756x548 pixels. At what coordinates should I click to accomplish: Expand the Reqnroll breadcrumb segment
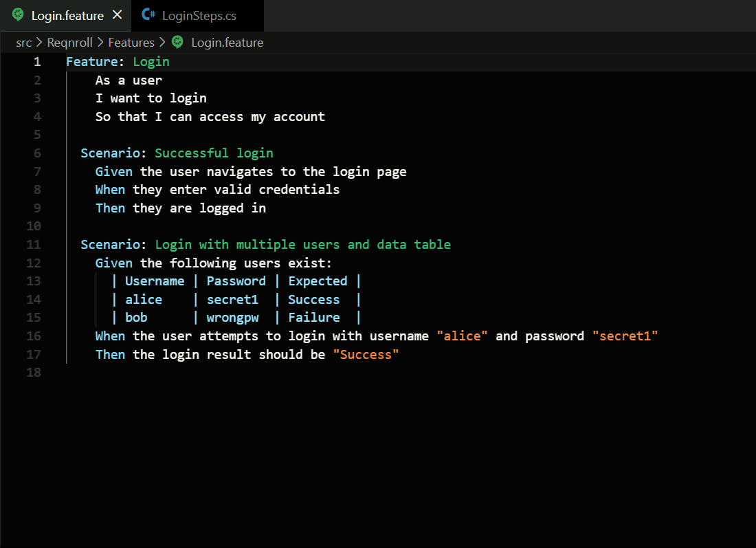tap(70, 43)
